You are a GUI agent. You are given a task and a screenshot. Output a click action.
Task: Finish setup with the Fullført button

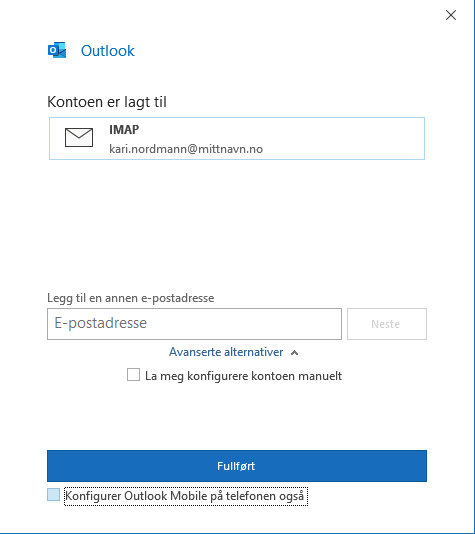[237, 466]
